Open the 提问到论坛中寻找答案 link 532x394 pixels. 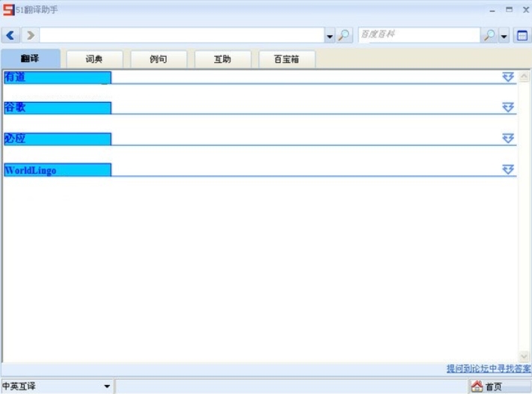[x=489, y=369]
